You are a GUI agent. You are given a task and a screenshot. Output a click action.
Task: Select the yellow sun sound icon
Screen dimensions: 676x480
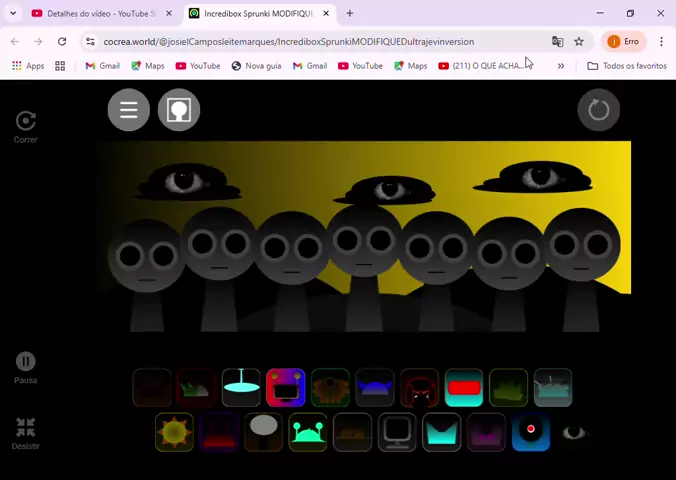pos(174,432)
